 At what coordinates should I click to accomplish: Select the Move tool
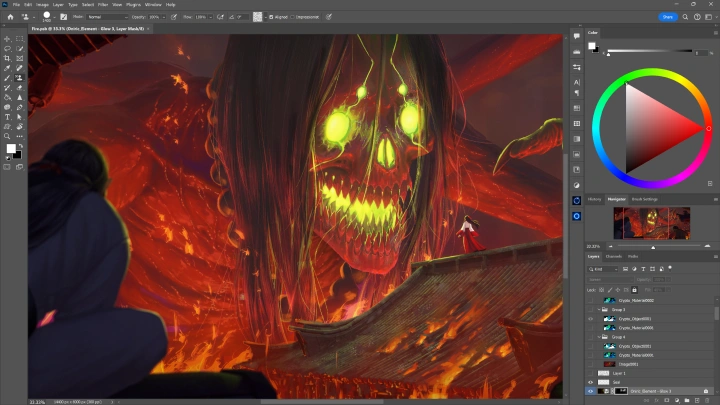[7, 38]
